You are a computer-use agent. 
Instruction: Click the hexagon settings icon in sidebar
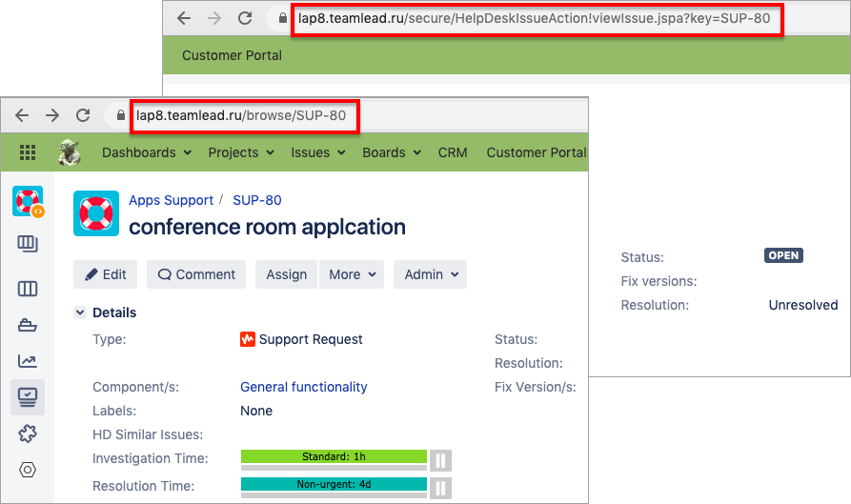[28, 470]
